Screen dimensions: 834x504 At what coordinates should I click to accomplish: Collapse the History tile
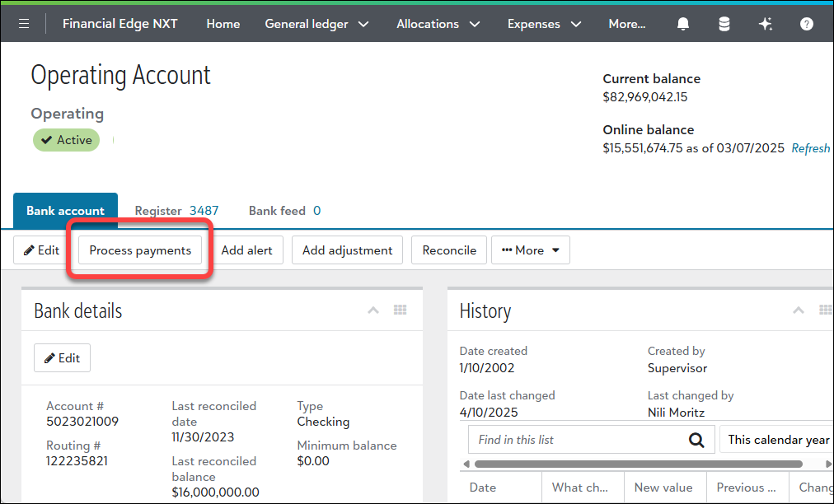click(799, 310)
